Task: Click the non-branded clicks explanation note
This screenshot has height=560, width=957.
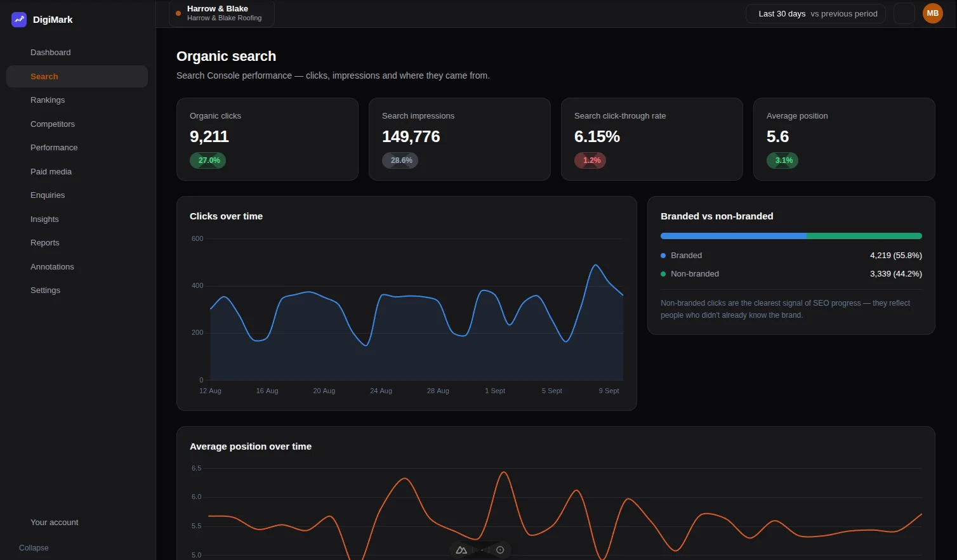Action: point(786,309)
